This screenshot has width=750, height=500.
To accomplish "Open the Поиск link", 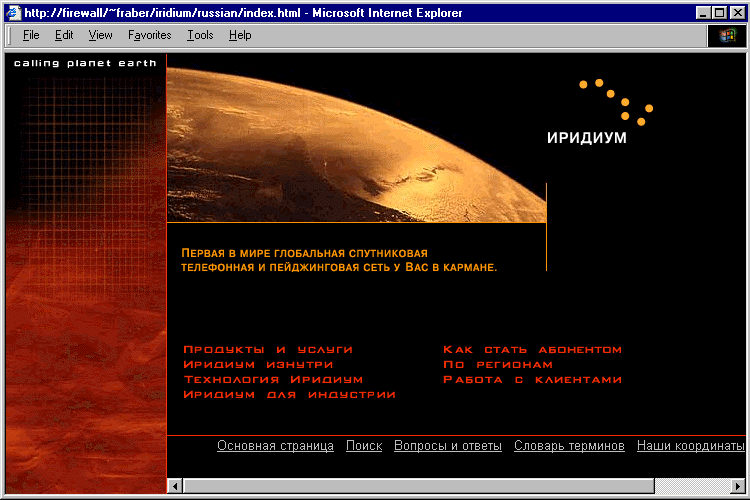I will tap(364, 446).
